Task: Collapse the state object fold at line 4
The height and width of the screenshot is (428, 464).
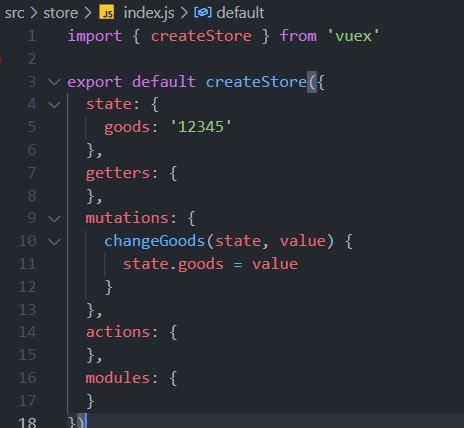Action: tap(54, 105)
